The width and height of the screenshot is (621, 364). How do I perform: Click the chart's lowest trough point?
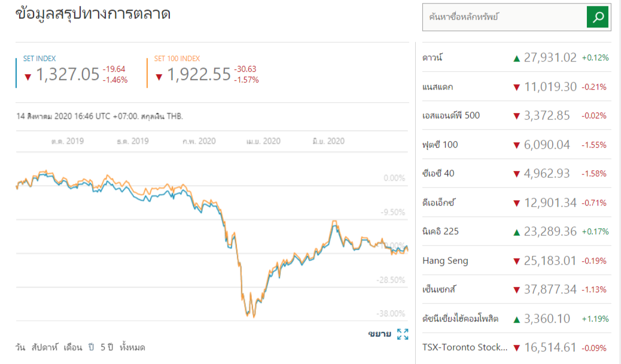click(x=254, y=317)
